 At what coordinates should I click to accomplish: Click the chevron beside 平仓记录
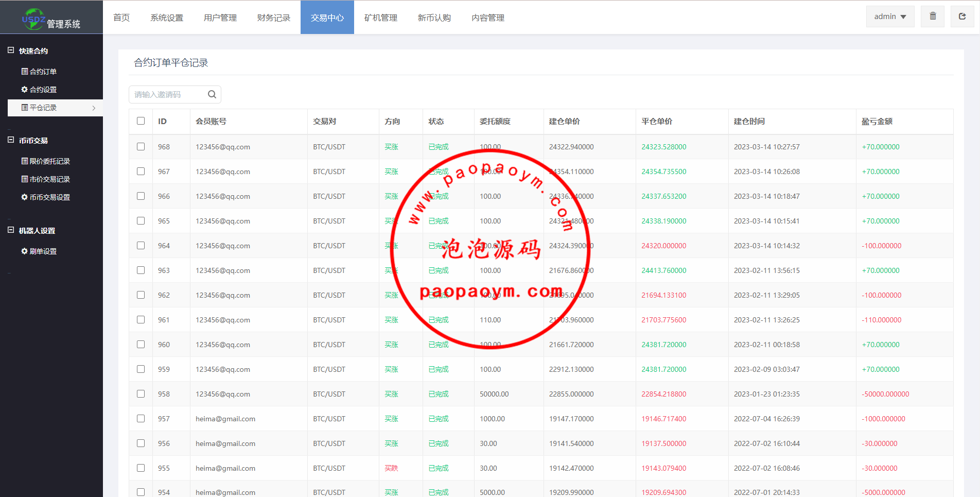(94, 108)
